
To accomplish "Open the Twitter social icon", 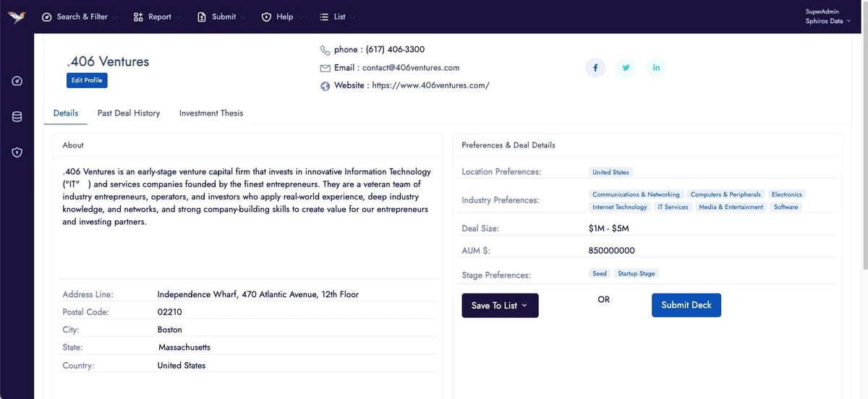I will point(626,68).
